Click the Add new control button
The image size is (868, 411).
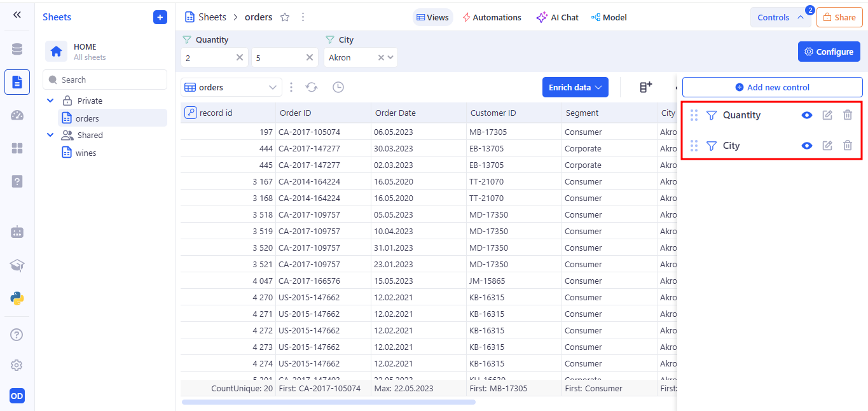point(772,87)
